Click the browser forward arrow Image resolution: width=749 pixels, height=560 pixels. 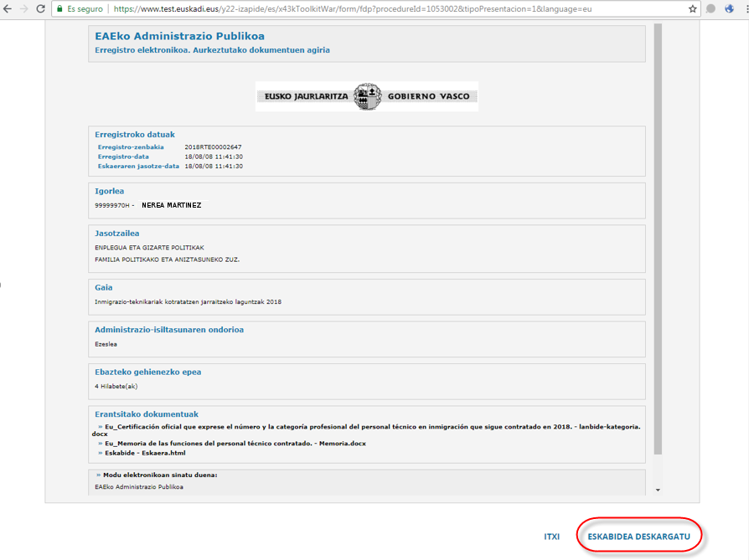point(23,8)
